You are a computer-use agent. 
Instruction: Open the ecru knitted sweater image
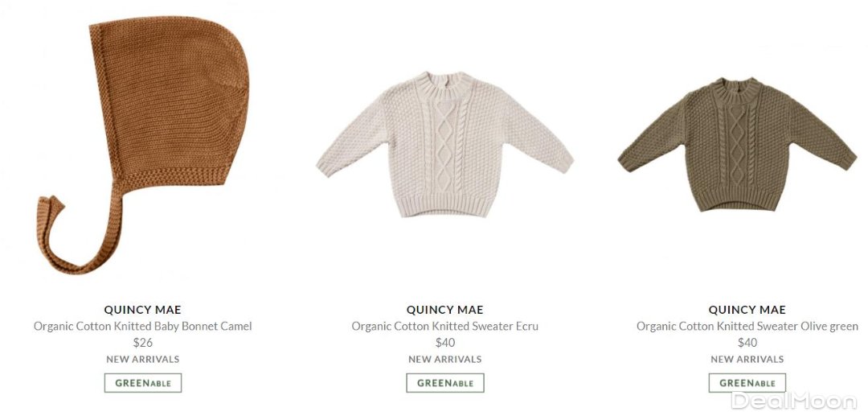(445, 144)
